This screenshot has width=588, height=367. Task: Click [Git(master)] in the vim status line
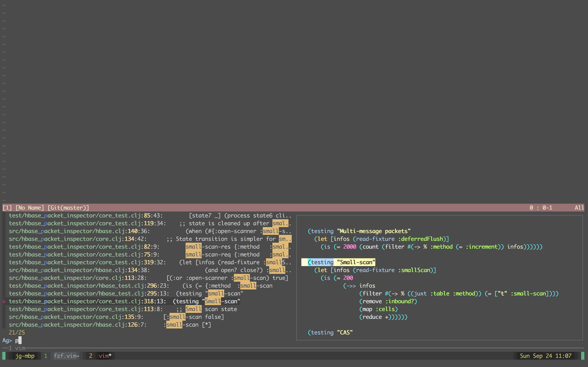click(x=68, y=208)
